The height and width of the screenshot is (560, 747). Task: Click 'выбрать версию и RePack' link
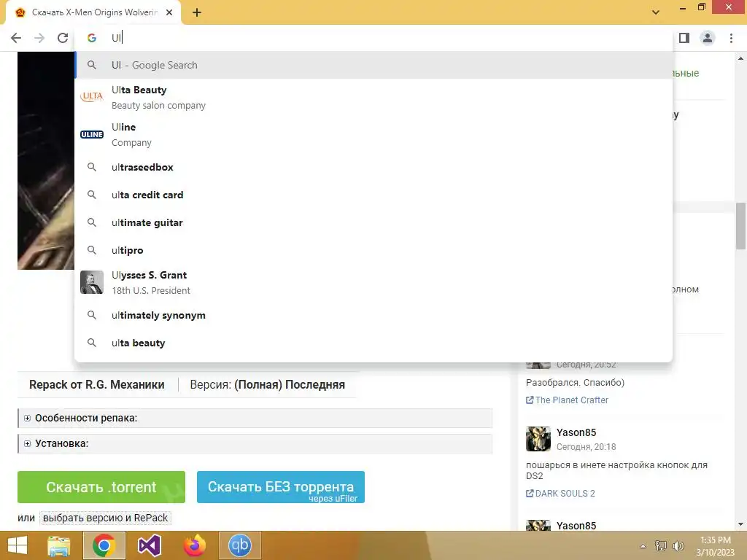[105, 518]
